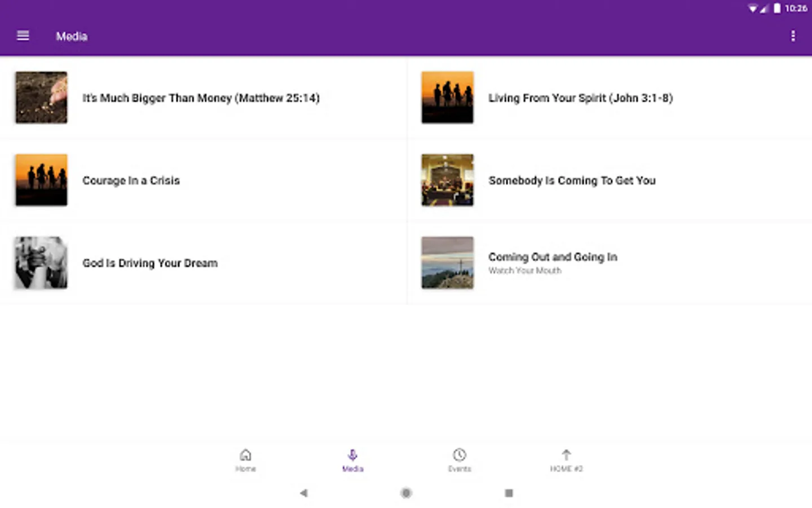Select the Events tab label
The height and width of the screenshot is (508, 812).
pyautogui.click(x=460, y=468)
